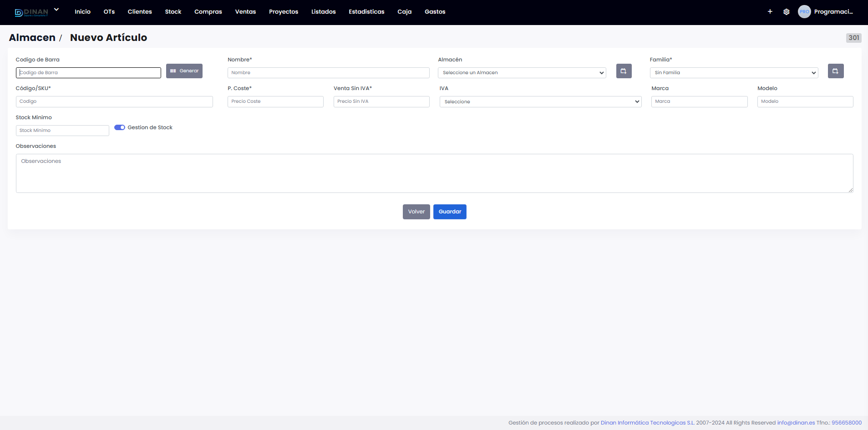Open the info@dinan.es email link
This screenshot has height=430, width=868.
tap(796, 423)
